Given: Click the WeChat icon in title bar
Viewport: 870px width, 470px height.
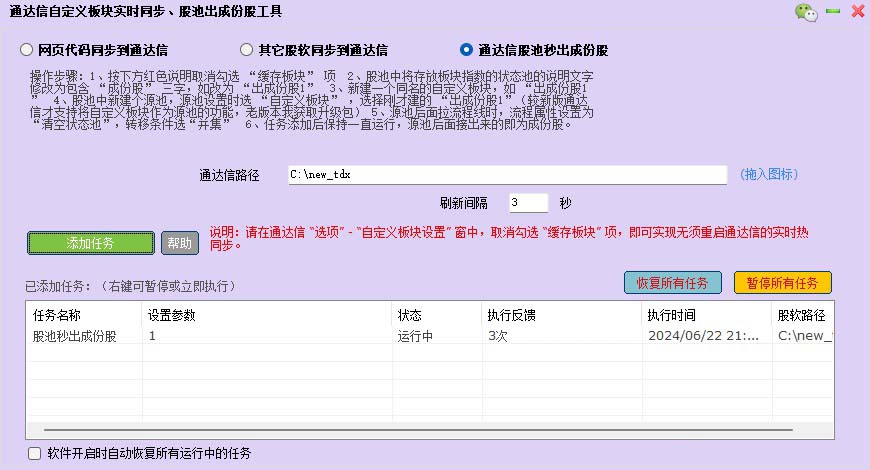Looking at the screenshot, I should pos(805,12).
